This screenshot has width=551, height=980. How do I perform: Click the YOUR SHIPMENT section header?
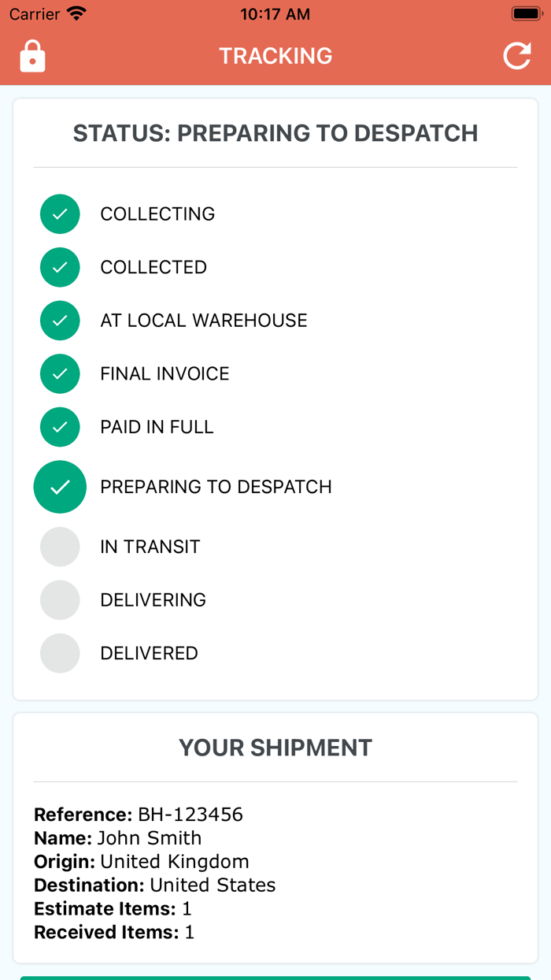tap(275, 748)
